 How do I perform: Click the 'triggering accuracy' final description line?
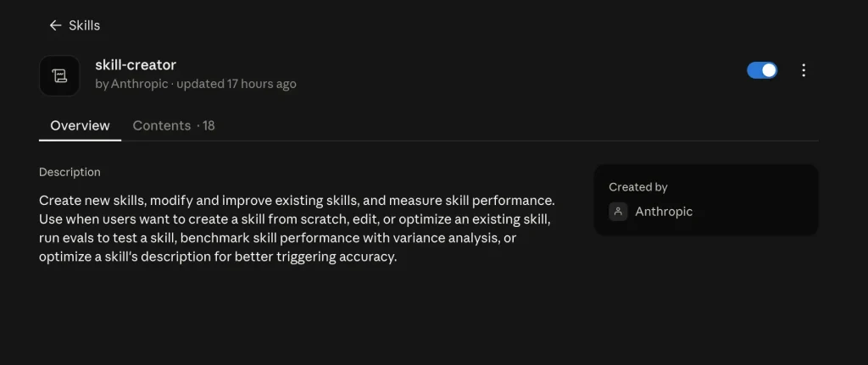[x=218, y=257]
